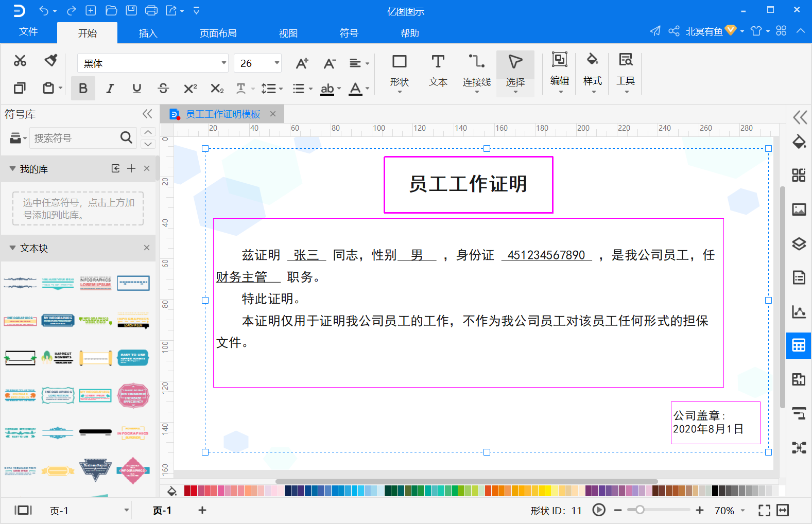This screenshot has height=524, width=812.
Task: Click the Cut scissors icon
Action: 20,61
